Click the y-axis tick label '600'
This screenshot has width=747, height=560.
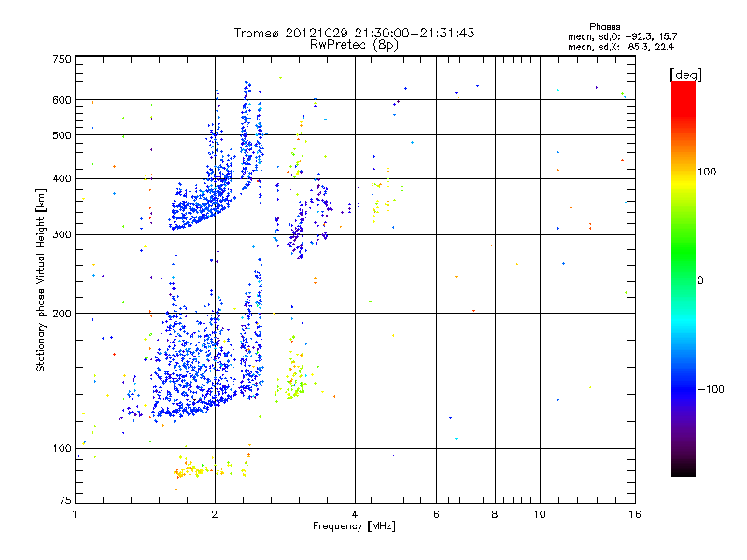tap(62, 100)
